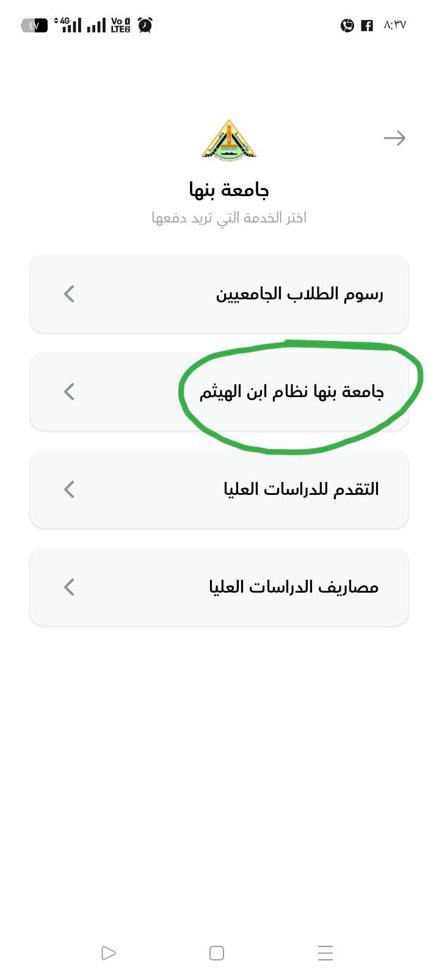Viewport: 439px width, 980px height.
Task: Tap the home square in the navigation bar
Action: [215, 953]
